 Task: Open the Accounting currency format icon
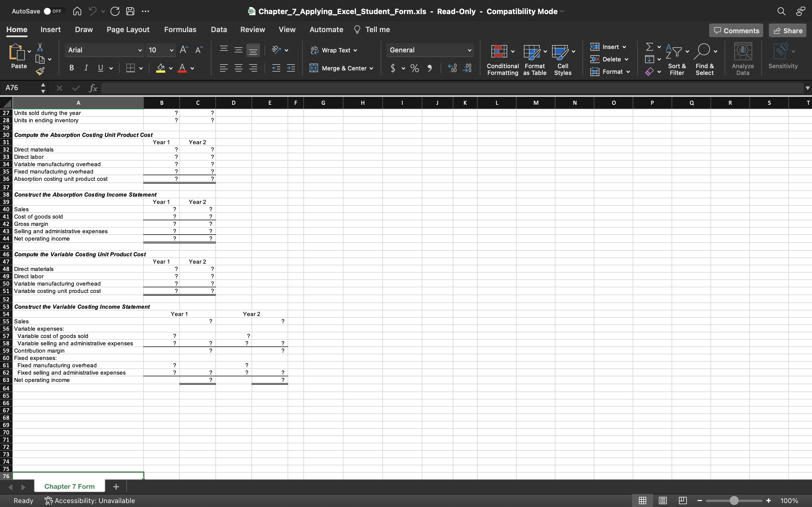point(393,68)
